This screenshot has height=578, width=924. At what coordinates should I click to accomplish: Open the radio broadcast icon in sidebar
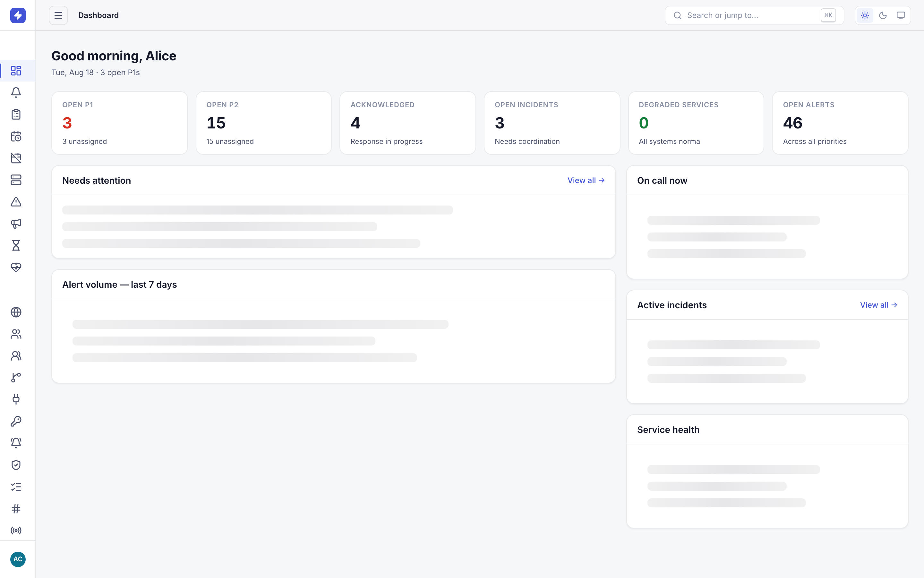[x=16, y=530]
